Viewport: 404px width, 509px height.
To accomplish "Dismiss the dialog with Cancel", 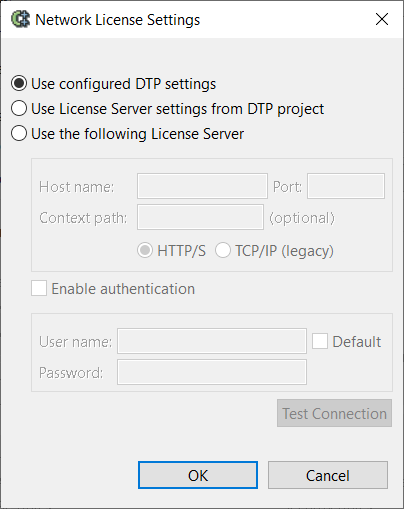I will pos(328,475).
